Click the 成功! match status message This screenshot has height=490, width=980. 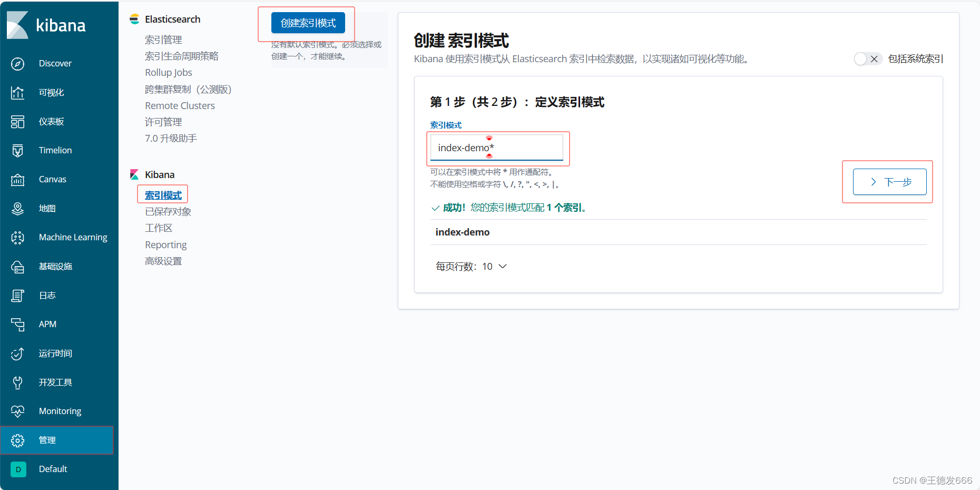(x=509, y=208)
